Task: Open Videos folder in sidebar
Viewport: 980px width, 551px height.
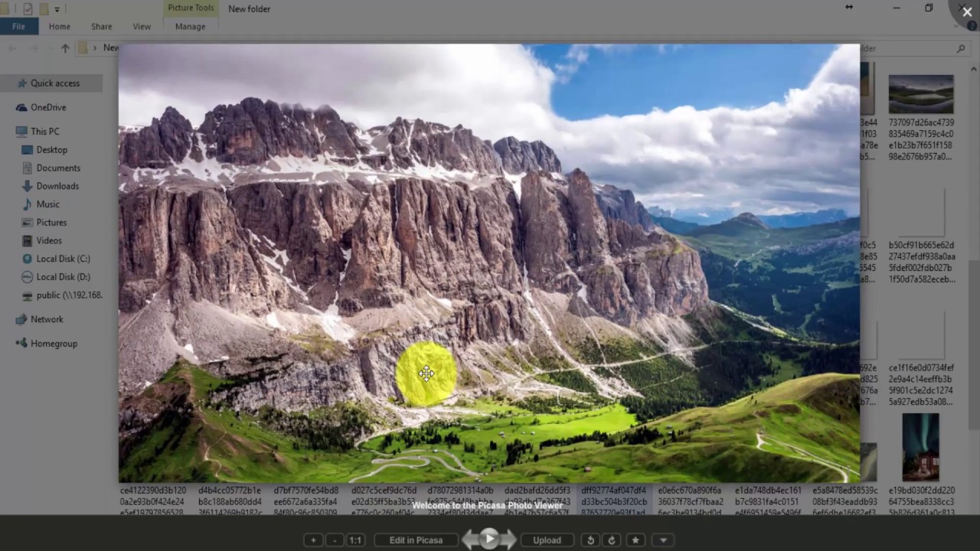Action: (x=49, y=240)
